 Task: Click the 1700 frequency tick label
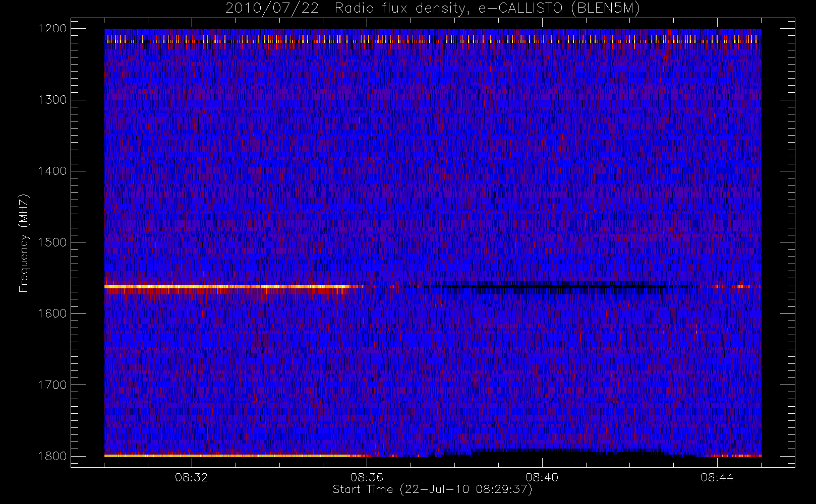pos(52,385)
